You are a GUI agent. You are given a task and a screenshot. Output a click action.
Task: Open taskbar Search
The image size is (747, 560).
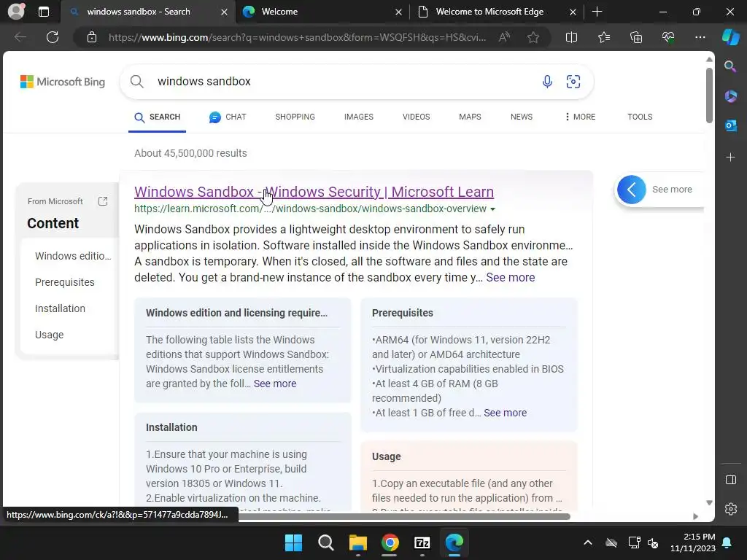click(x=326, y=542)
